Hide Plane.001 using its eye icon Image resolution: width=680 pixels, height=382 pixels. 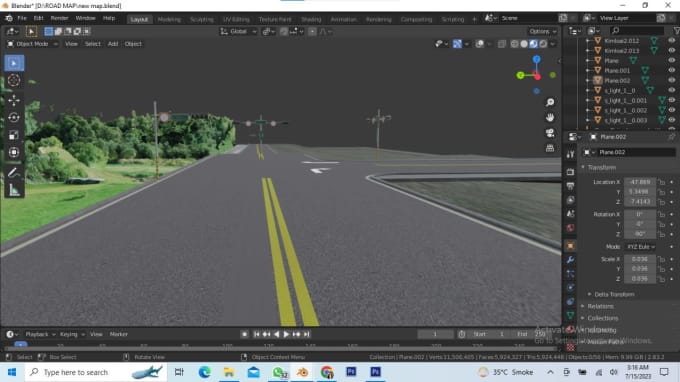671,70
